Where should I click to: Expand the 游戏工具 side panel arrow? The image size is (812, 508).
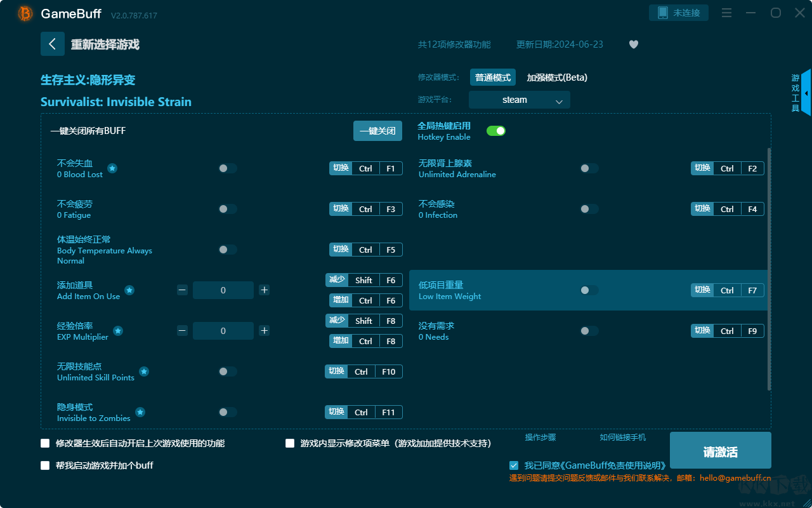806,93
